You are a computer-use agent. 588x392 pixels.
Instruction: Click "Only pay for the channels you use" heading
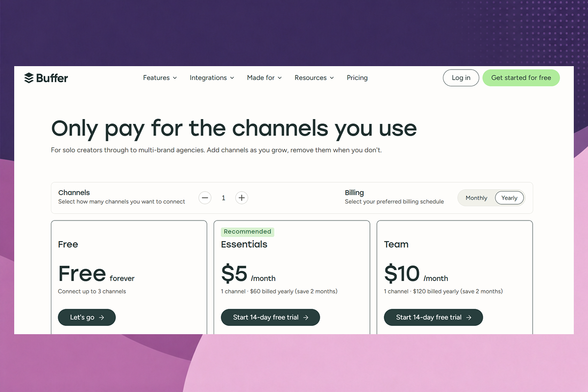234,128
